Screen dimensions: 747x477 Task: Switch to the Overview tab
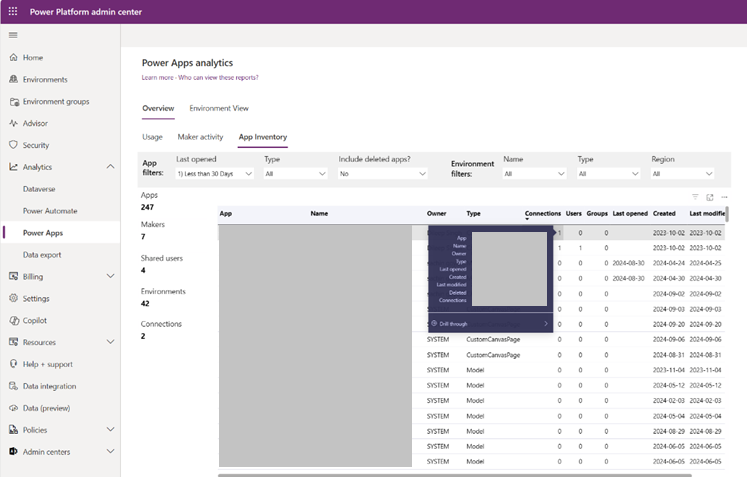tap(158, 108)
